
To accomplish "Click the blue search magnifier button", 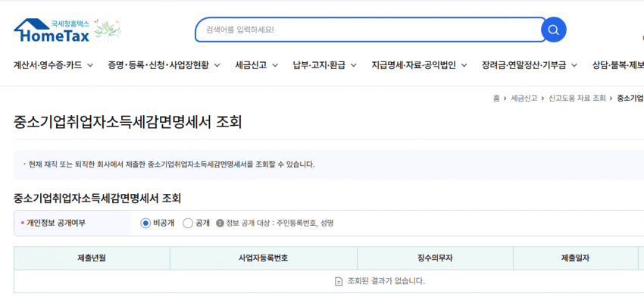I will pyautogui.click(x=554, y=30).
